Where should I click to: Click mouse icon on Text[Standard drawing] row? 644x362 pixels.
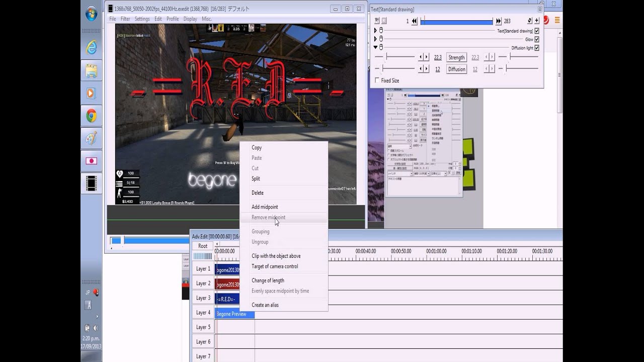pyautogui.click(x=381, y=30)
